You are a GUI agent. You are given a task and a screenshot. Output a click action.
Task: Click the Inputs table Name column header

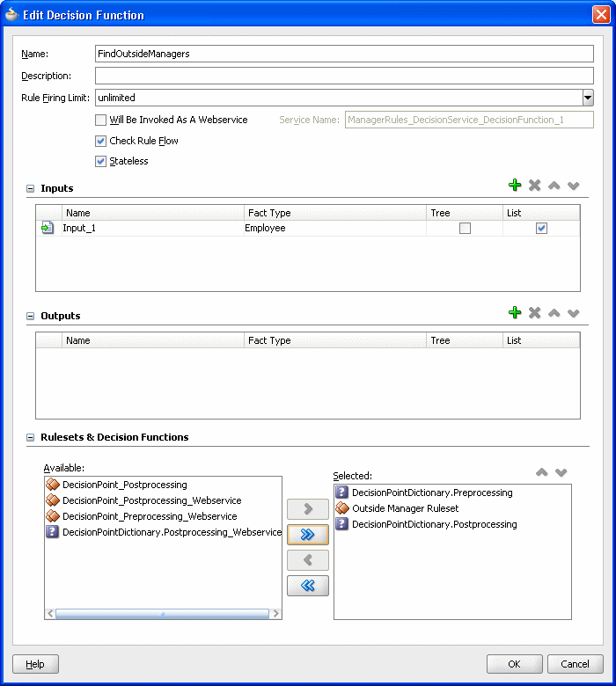point(152,213)
